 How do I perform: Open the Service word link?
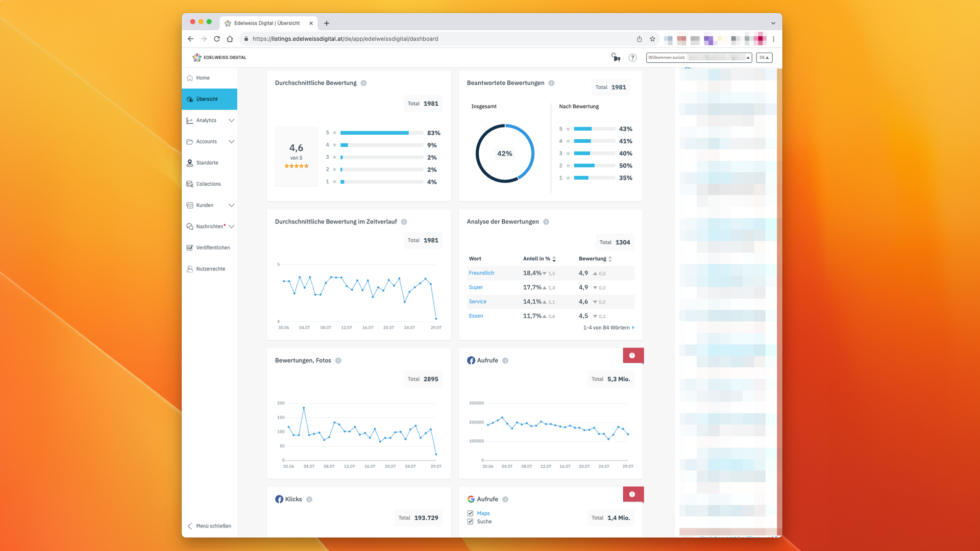(x=477, y=302)
